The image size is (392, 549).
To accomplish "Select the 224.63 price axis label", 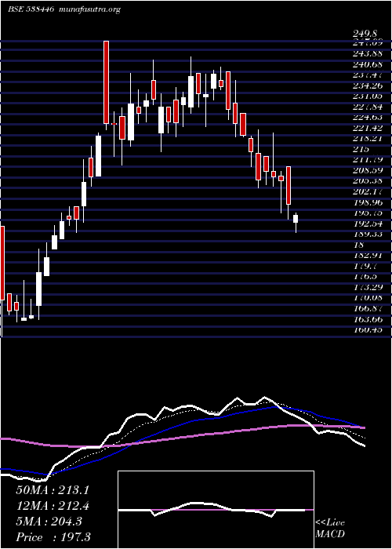I will pyautogui.click(x=368, y=118).
